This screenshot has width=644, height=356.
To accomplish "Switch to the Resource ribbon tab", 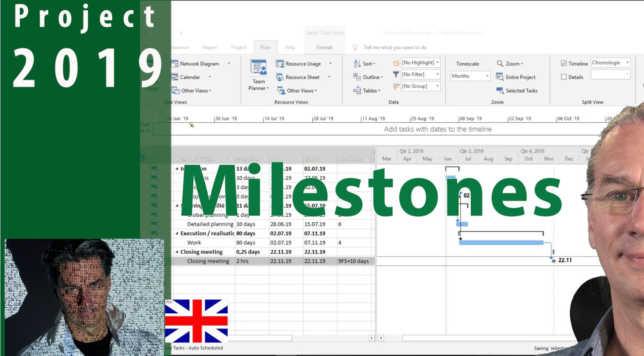I will [x=179, y=47].
